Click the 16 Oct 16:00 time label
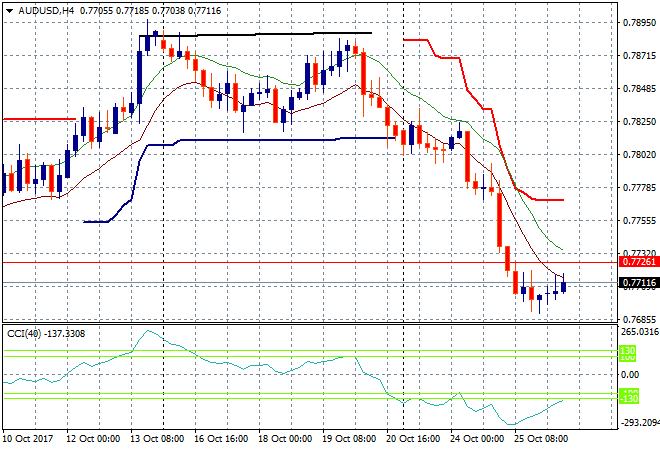The width and height of the screenshot is (660, 450). pos(221,439)
